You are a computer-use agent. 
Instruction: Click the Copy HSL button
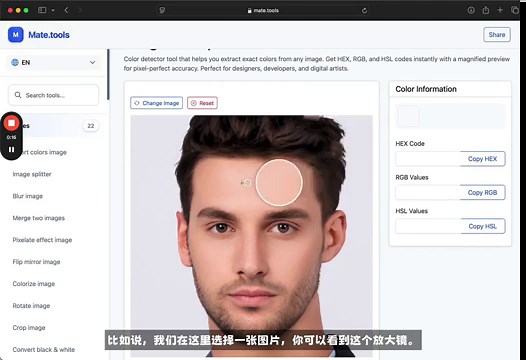point(482,226)
